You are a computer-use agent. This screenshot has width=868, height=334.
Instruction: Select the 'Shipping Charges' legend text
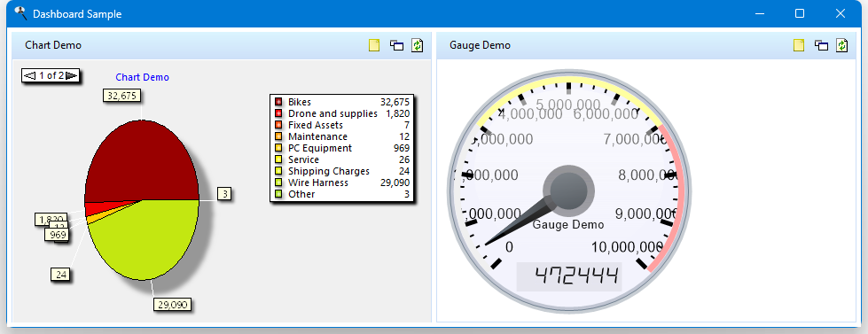[x=329, y=171]
